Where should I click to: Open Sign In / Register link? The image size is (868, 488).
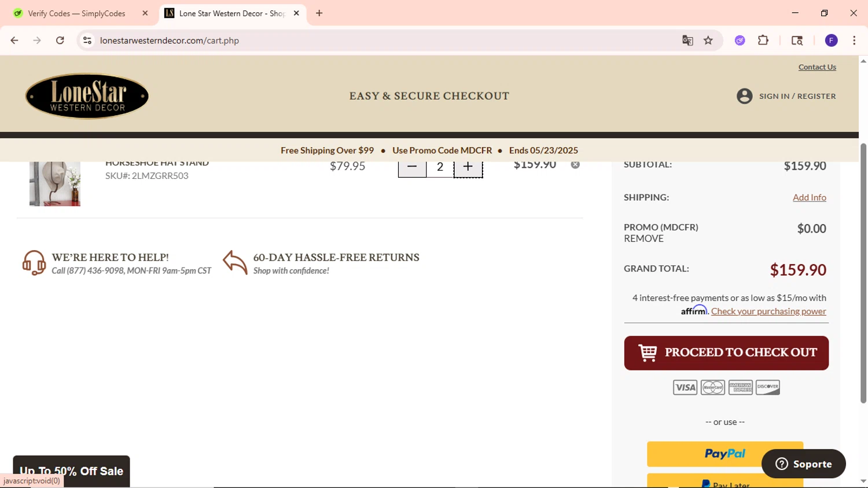(797, 96)
